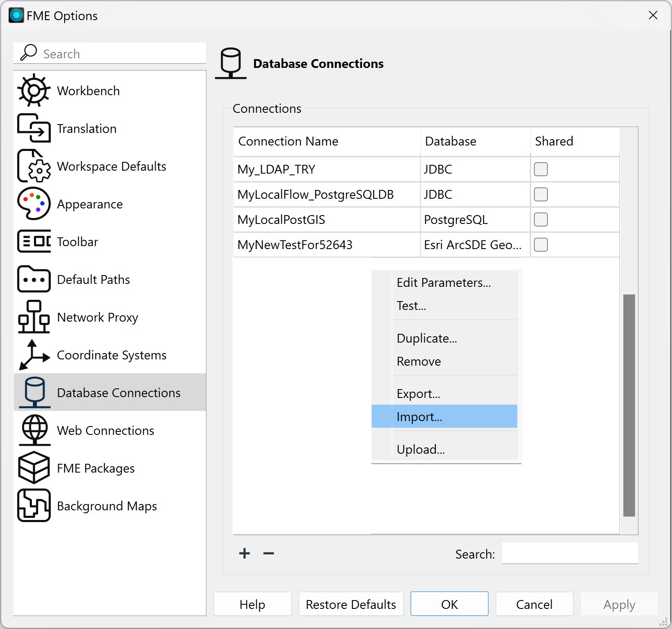
Task: Open the Appearance label in sidebar
Action: pos(90,204)
